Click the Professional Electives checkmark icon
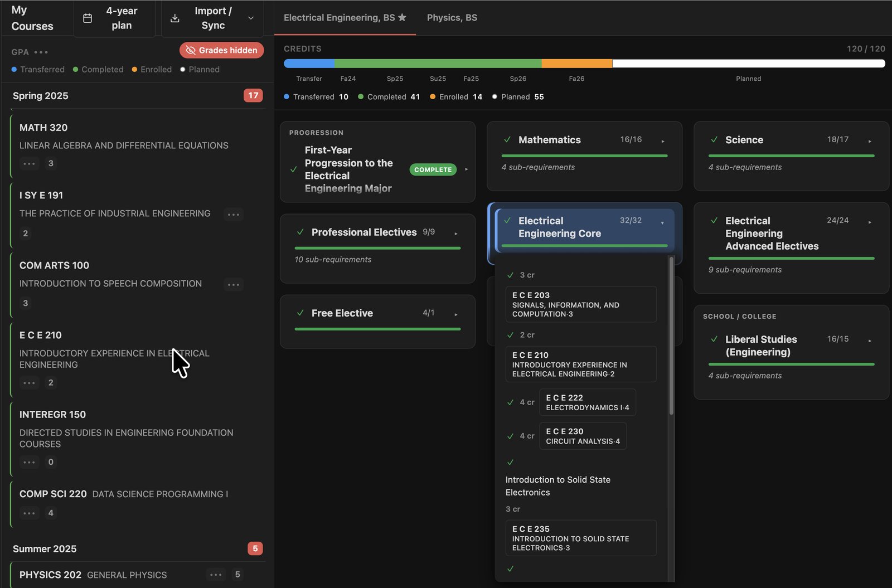This screenshot has height=588, width=892. [x=300, y=232]
